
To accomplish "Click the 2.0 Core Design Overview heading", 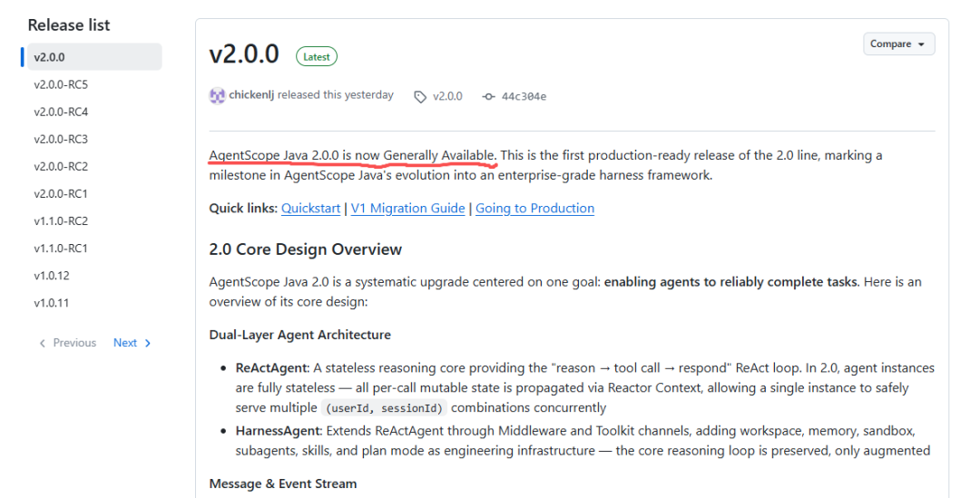I will click(306, 249).
